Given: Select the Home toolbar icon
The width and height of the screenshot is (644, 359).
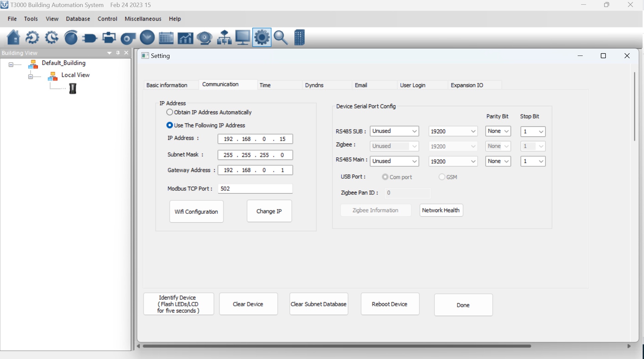Looking at the screenshot, I should point(13,37).
